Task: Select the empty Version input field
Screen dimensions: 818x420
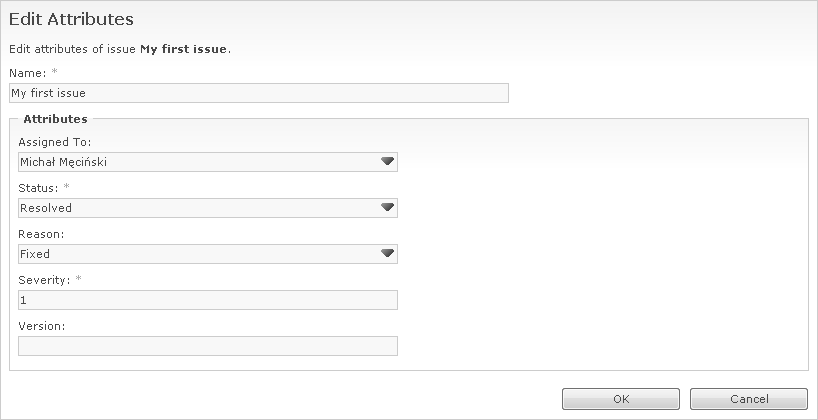Action: (208, 346)
